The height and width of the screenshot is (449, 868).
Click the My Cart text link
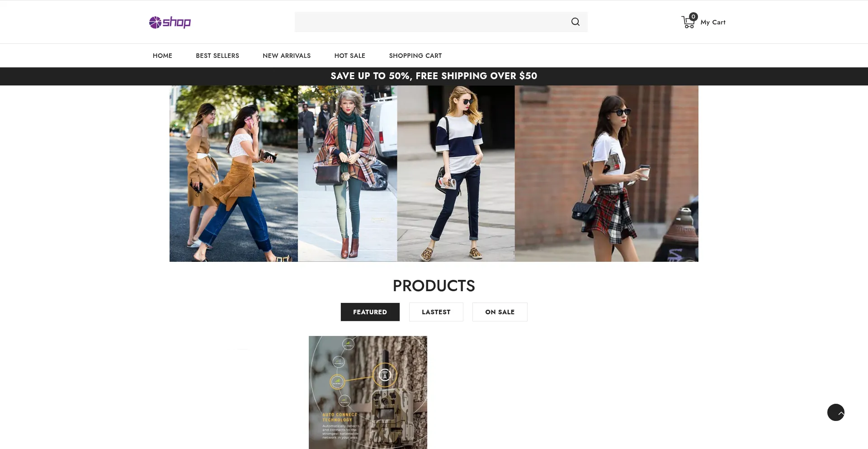[x=712, y=22]
